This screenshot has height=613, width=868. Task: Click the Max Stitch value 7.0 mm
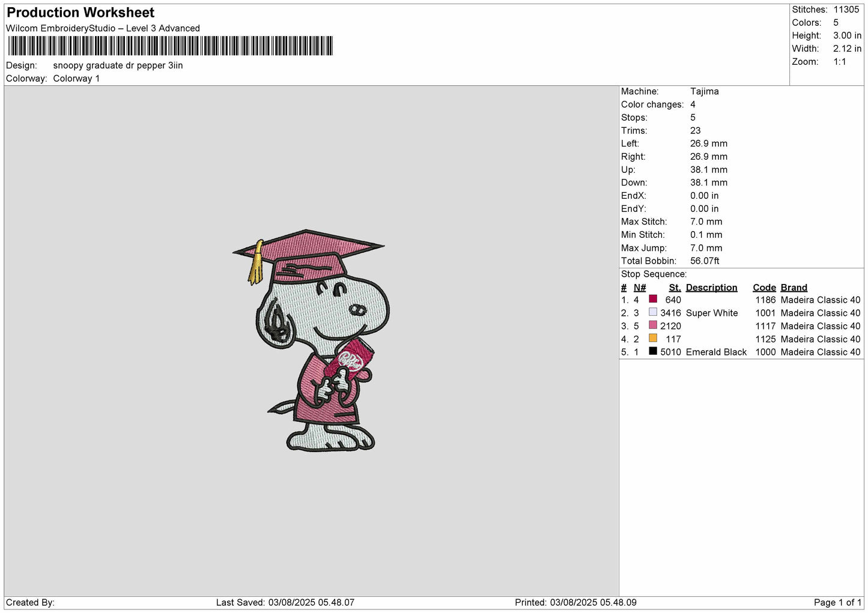[706, 222]
